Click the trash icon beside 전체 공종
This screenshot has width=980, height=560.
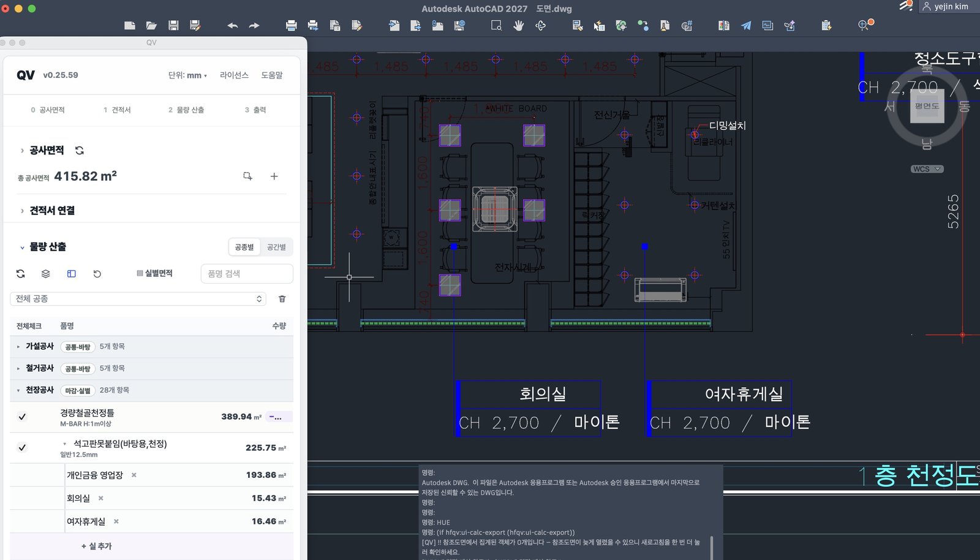[x=282, y=299]
